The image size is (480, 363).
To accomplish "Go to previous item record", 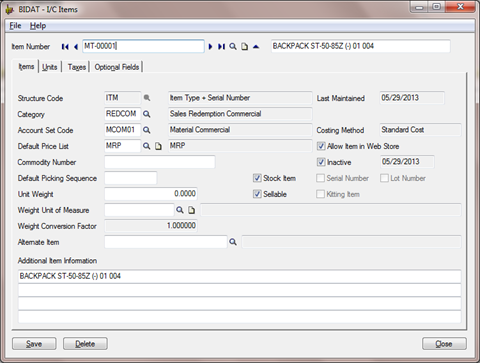I will pyautogui.click(x=76, y=47).
